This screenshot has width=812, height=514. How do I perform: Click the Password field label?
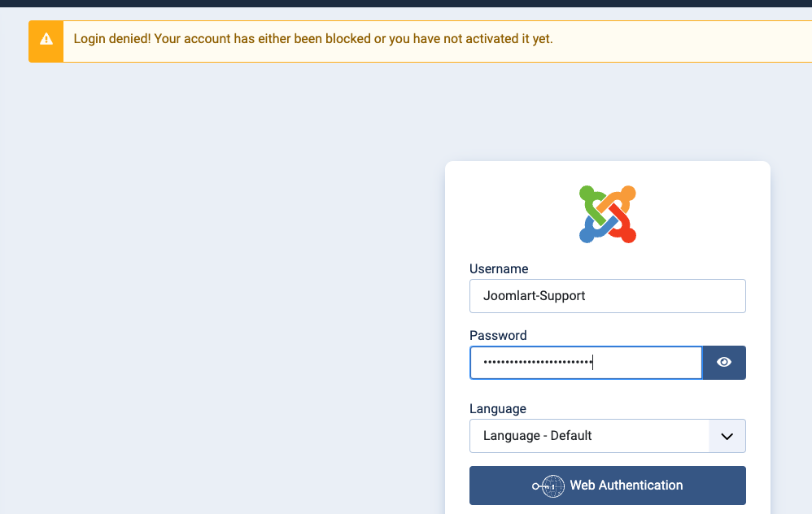click(x=498, y=336)
